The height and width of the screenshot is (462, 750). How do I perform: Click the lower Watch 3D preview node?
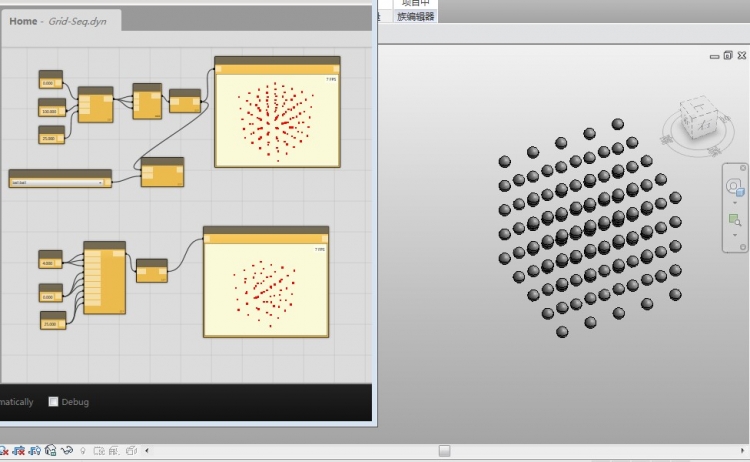click(x=266, y=287)
